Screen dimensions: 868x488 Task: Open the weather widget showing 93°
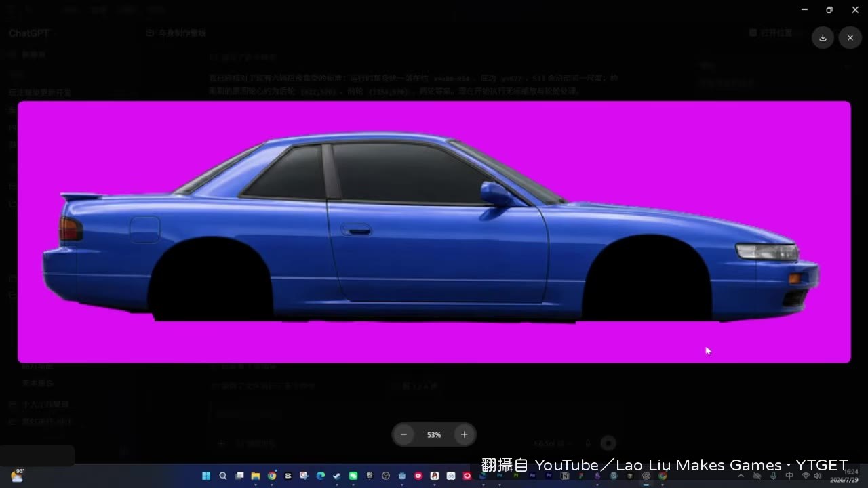pos(17,476)
